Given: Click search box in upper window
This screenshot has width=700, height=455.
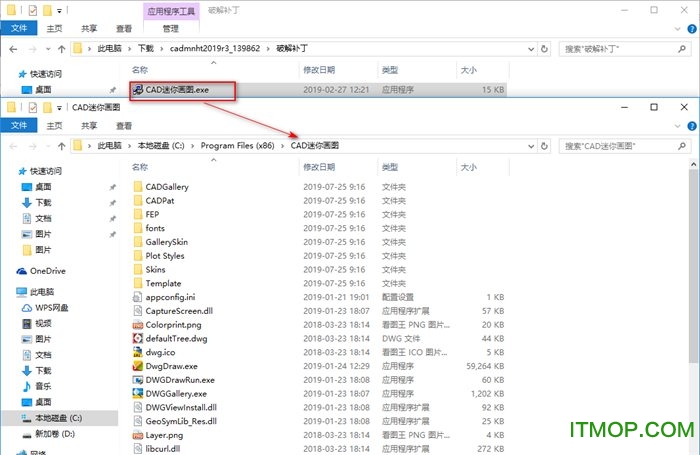Looking at the screenshot, I should tap(624, 49).
